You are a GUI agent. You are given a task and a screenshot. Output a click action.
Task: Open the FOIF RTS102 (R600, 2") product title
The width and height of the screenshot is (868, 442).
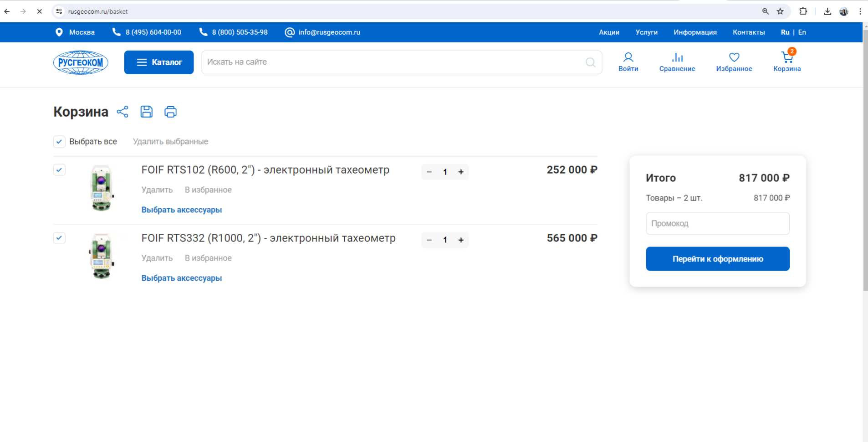pyautogui.click(x=266, y=170)
